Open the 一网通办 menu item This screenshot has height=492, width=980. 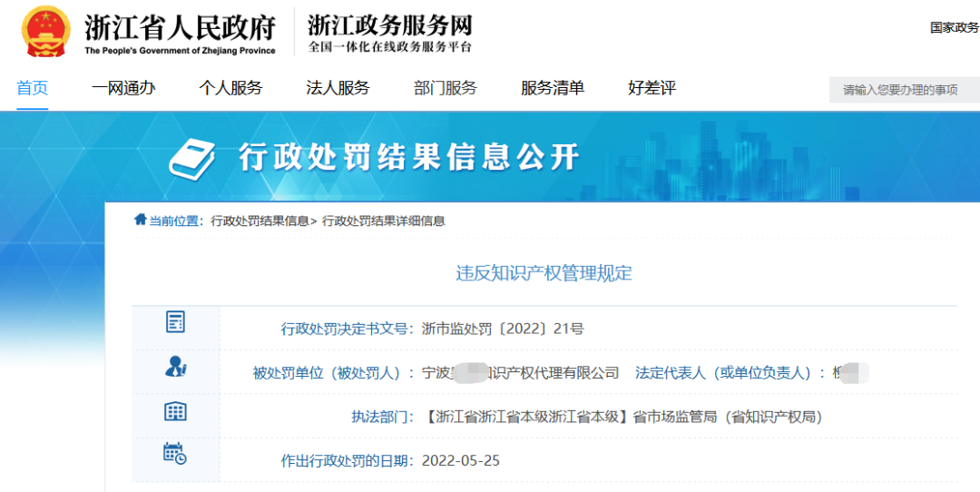pos(123,88)
